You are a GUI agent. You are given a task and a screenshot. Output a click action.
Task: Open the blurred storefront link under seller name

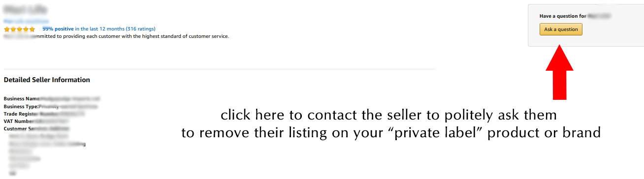(x=26, y=21)
